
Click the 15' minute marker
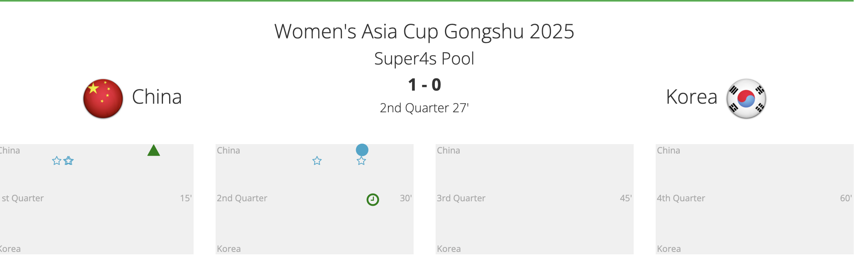pos(186,198)
